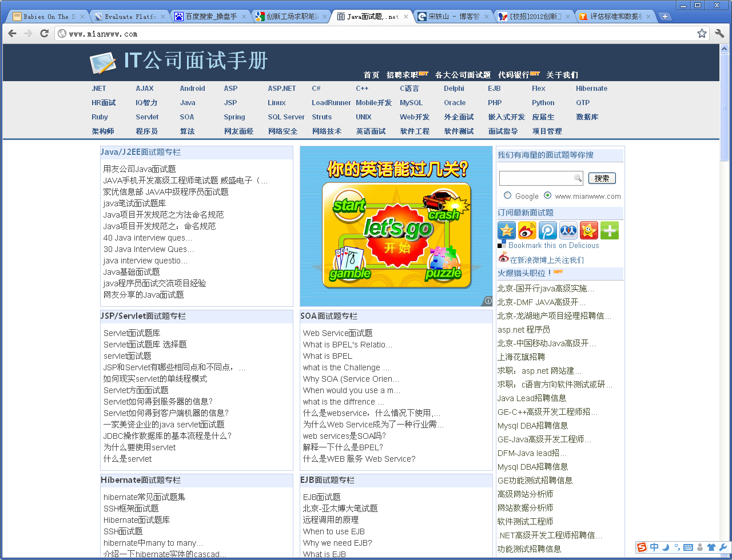Open the Servlet面试题库 选择题 link

[x=145, y=345]
